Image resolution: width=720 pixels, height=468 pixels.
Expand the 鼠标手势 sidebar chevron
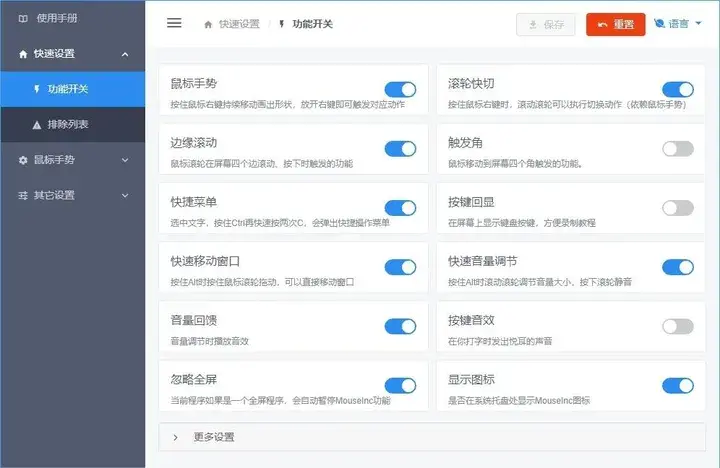pyautogui.click(x=125, y=160)
